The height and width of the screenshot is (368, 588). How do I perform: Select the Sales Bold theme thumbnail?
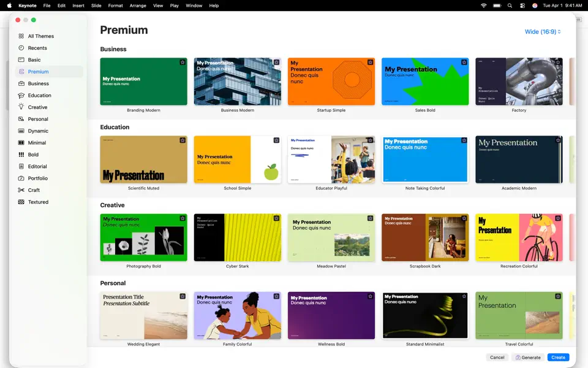(425, 82)
